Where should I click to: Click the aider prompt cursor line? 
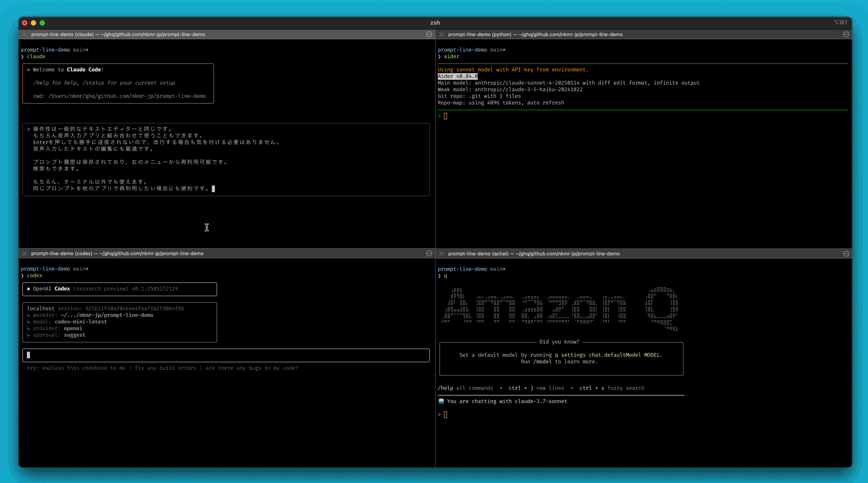coord(445,116)
